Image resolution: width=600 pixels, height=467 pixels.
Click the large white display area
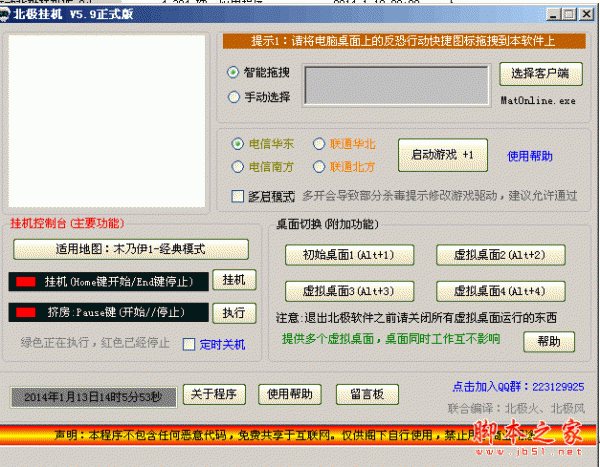(107, 121)
